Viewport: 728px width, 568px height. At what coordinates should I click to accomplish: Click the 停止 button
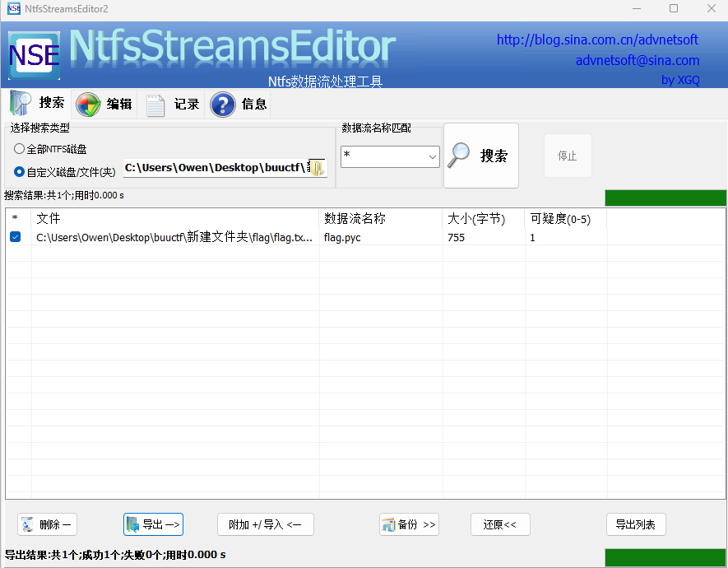coord(568,156)
